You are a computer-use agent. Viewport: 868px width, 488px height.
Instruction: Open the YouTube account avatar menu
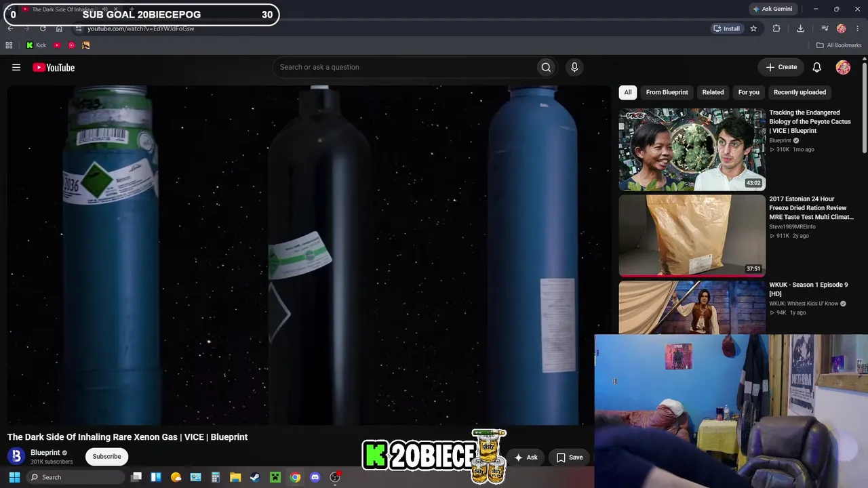tap(843, 67)
